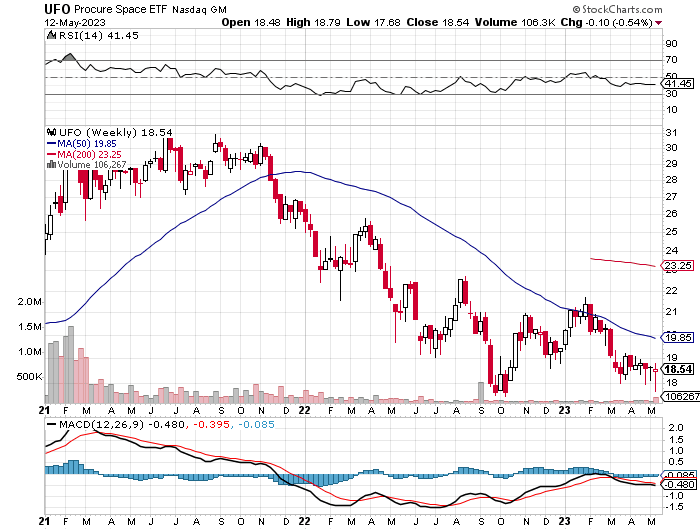The image size is (700, 530).
Task: Click the 2.0M volume axis label
Action: (29, 302)
